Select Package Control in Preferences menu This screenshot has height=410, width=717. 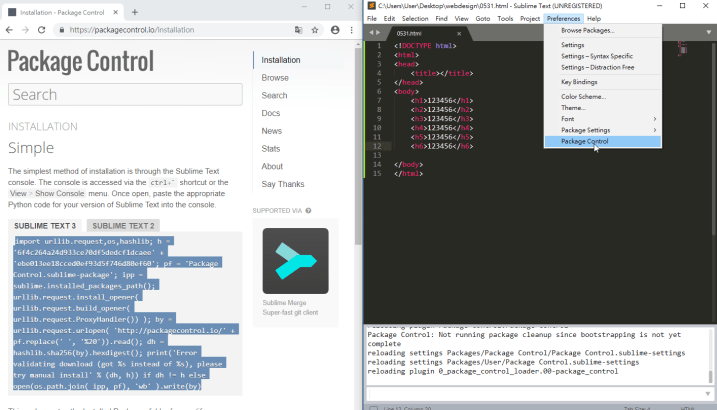tap(585, 141)
